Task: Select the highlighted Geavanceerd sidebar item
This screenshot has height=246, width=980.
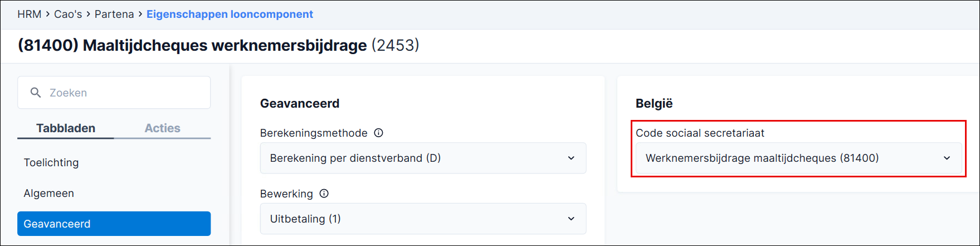Action: pos(114,224)
